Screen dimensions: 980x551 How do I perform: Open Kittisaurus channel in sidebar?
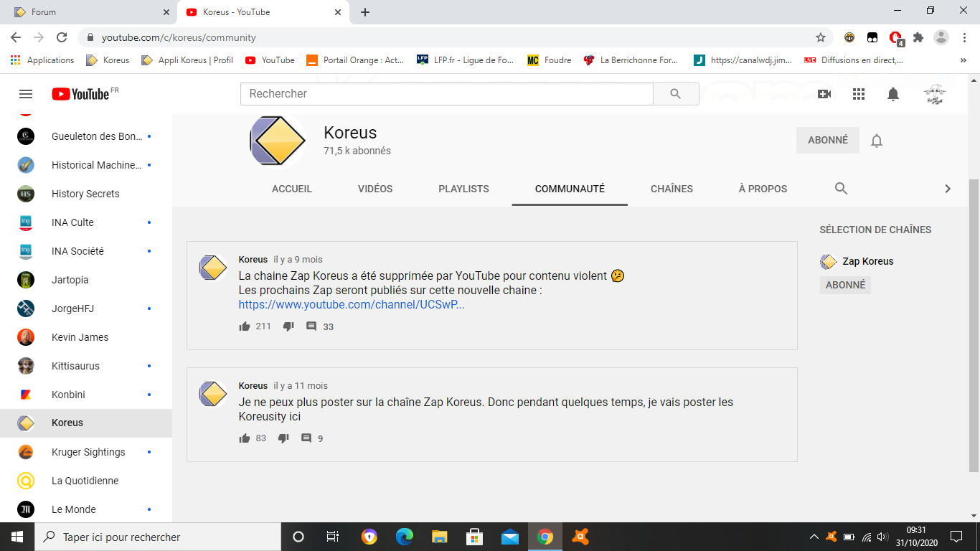tap(75, 366)
